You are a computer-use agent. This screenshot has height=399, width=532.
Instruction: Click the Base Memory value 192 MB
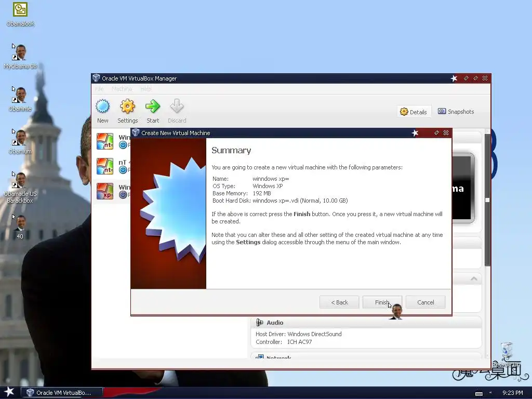pos(262,193)
